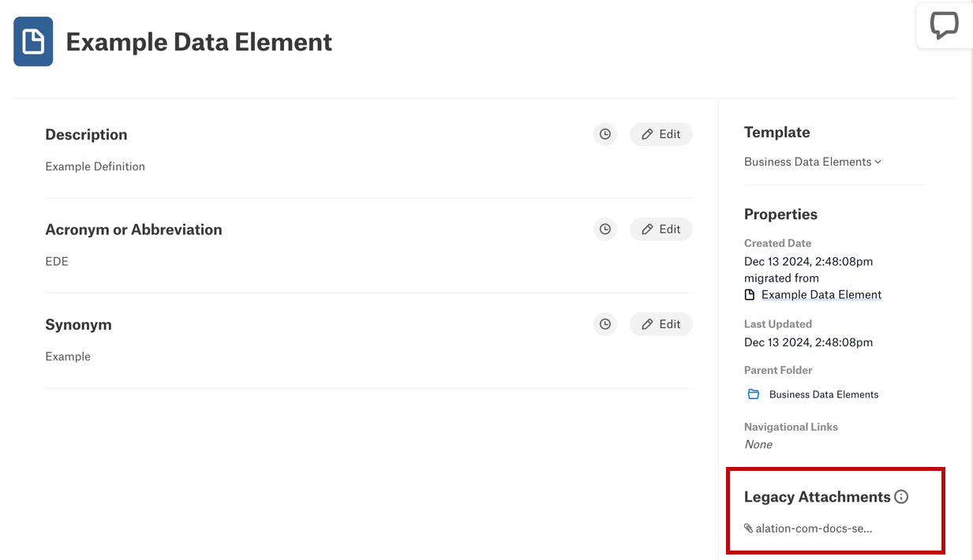
Task: View history clock icon for Description
Action: pyautogui.click(x=605, y=134)
